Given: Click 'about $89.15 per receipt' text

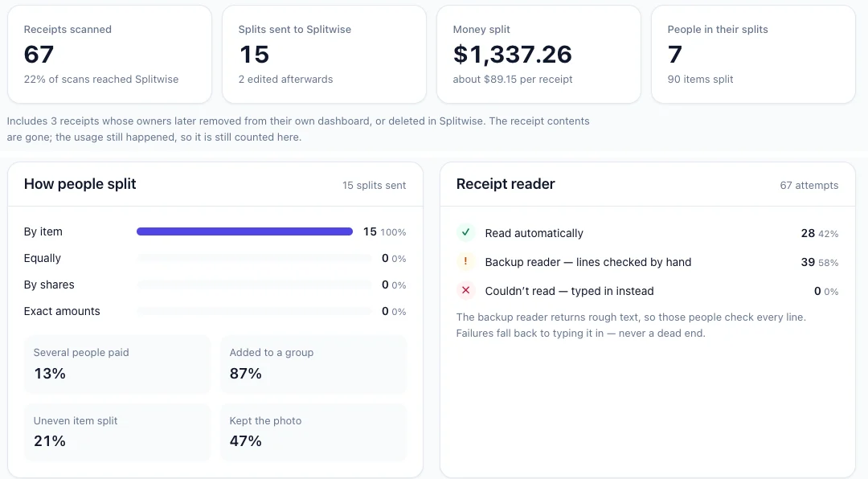Looking at the screenshot, I should coord(513,80).
